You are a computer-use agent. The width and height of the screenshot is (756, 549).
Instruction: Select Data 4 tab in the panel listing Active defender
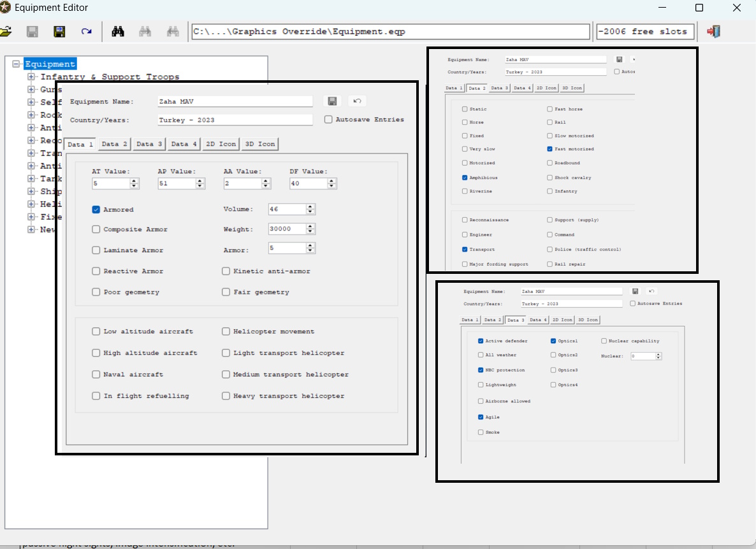click(x=537, y=320)
